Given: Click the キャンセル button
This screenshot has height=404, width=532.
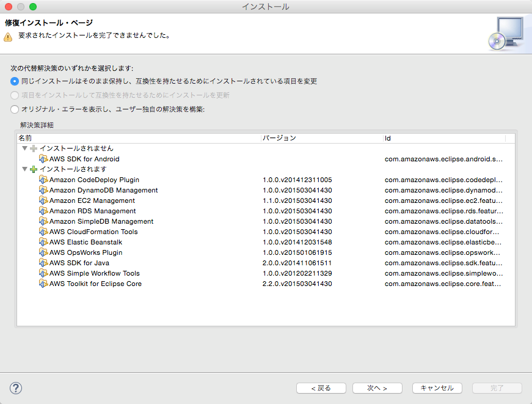Looking at the screenshot, I should [437, 388].
